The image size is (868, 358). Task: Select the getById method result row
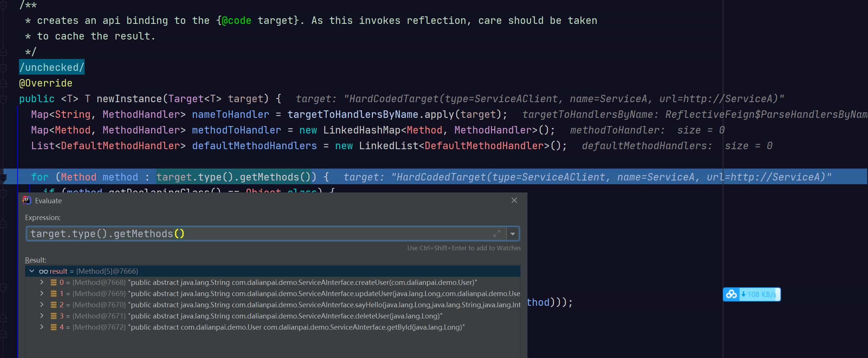[x=273, y=327]
